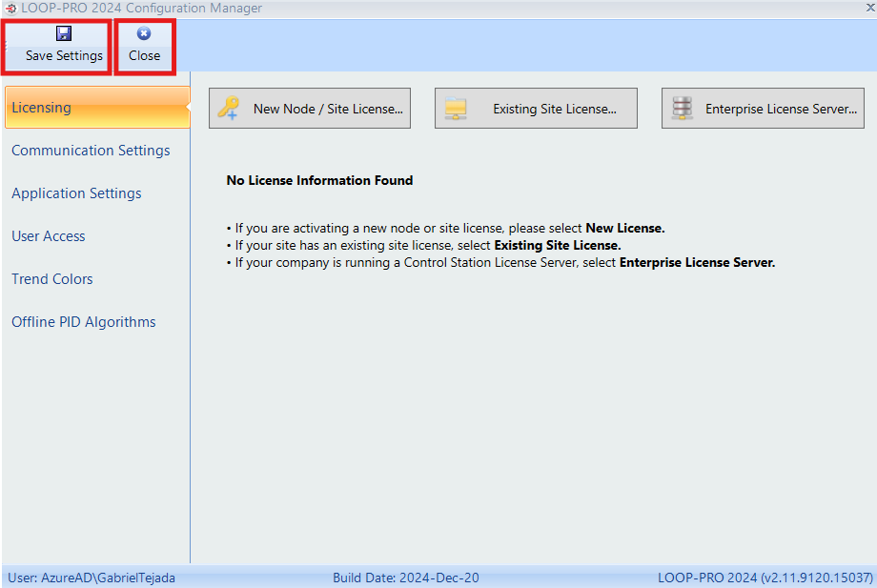Switch to Communication Settings
Viewport: 877px width, 588px height.
(91, 151)
